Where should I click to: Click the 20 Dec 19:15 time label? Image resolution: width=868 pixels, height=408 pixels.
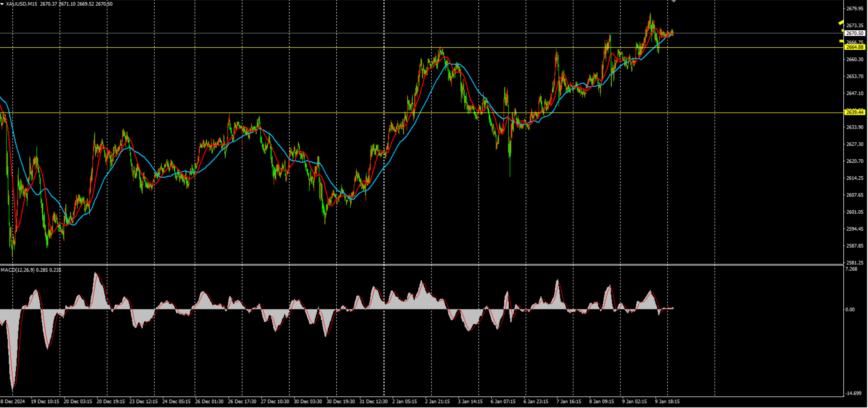(x=110, y=402)
